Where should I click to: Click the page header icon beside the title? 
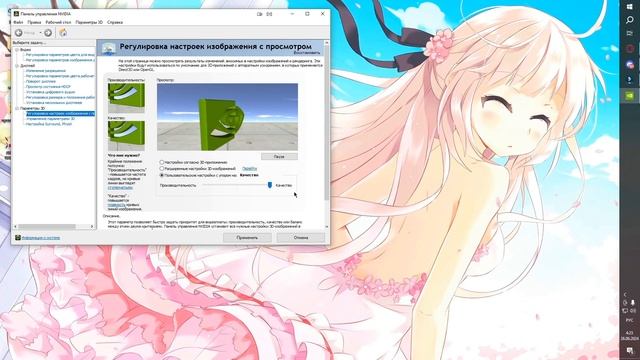(x=108, y=49)
